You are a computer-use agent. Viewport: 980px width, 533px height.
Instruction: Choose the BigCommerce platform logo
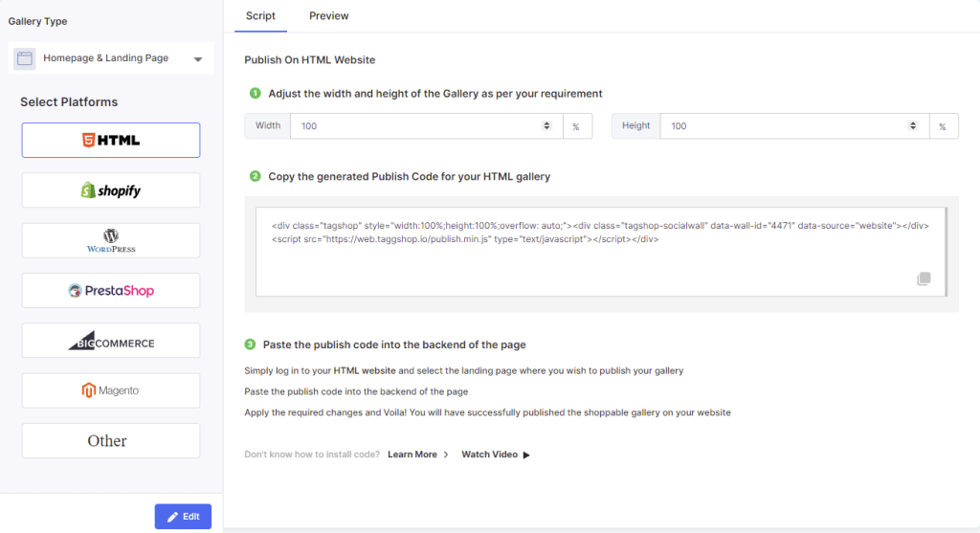pyautogui.click(x=111, y=342)
